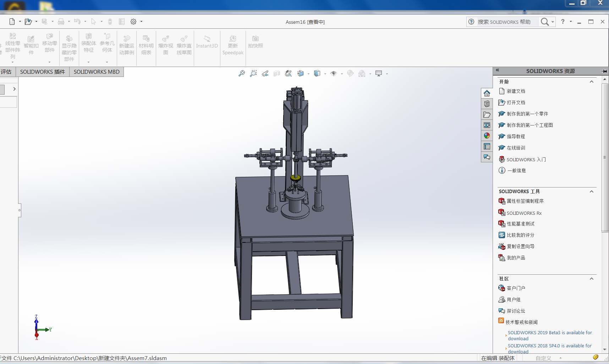Open the Custom Properties task pane tab

[x=487, y=146]
